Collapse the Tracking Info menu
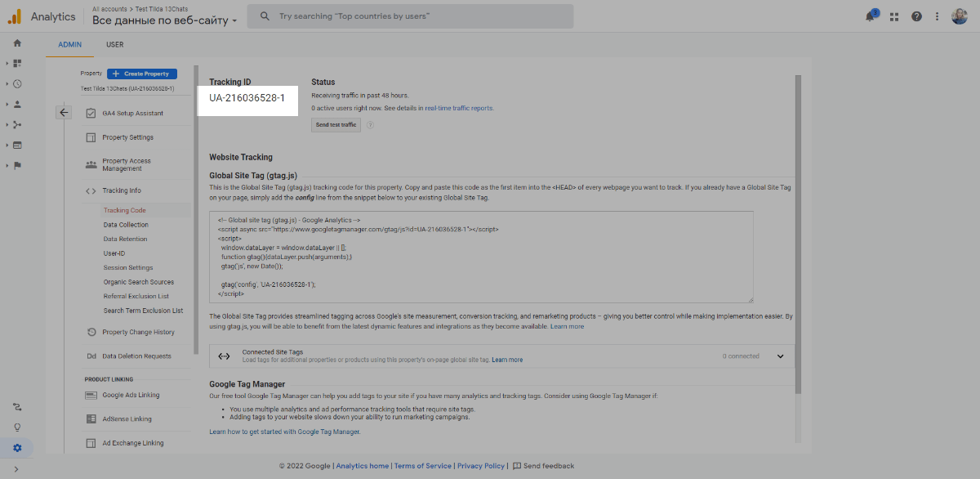The image size is (980, 479). point(121,190)
